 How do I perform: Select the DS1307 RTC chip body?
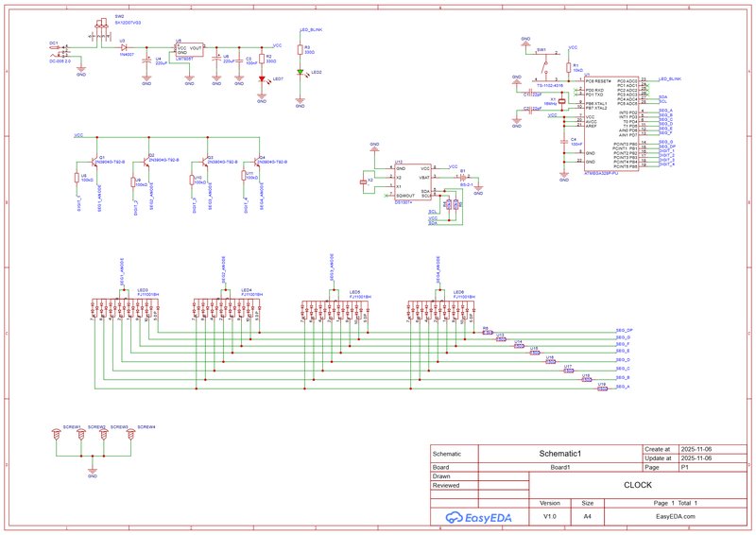coord(413,182)
